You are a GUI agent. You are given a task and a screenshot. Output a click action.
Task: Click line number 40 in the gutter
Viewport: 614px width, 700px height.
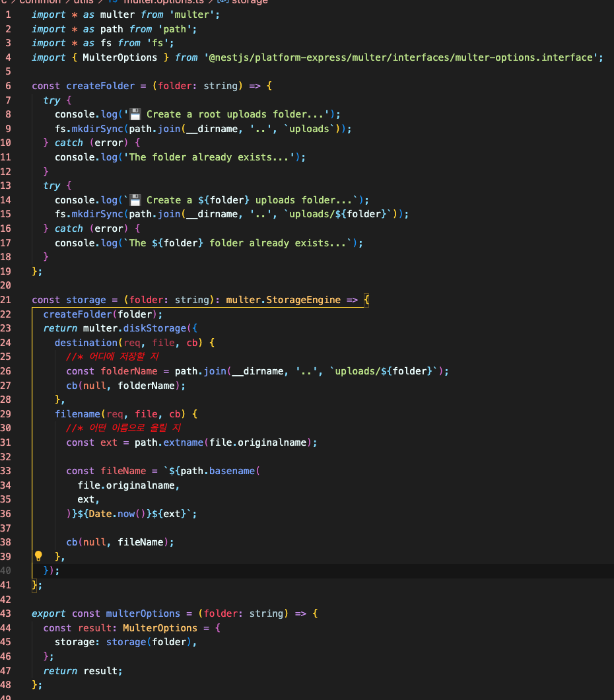5,571
